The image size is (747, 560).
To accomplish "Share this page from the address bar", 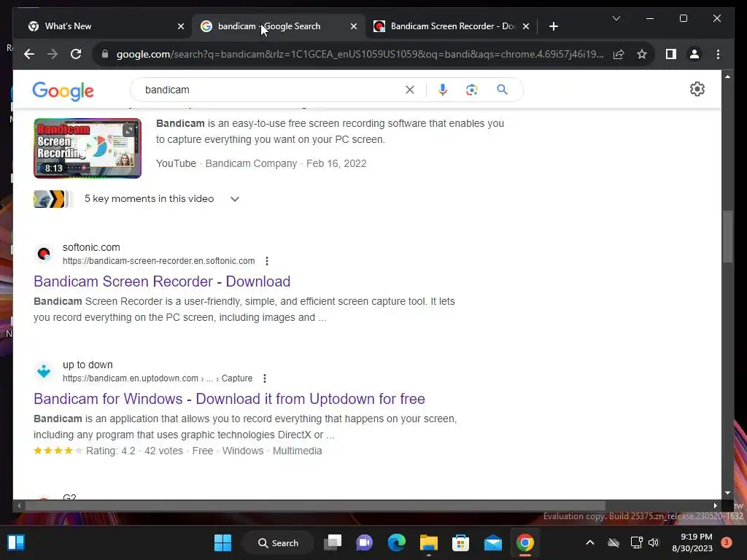I will coord(619,54).
